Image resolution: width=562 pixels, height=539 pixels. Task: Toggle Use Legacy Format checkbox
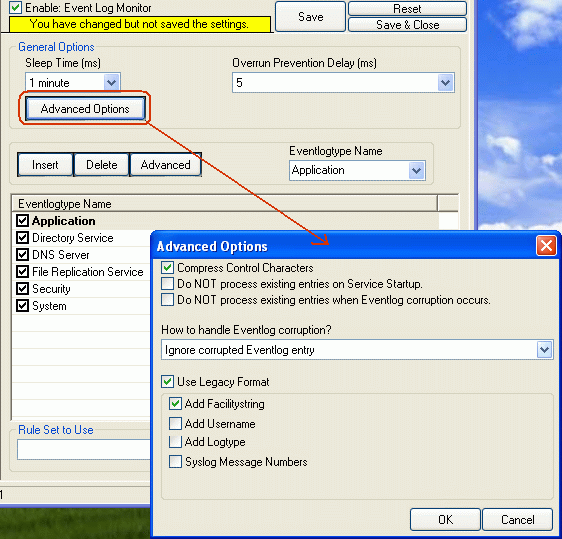click(x=167, y=381)
